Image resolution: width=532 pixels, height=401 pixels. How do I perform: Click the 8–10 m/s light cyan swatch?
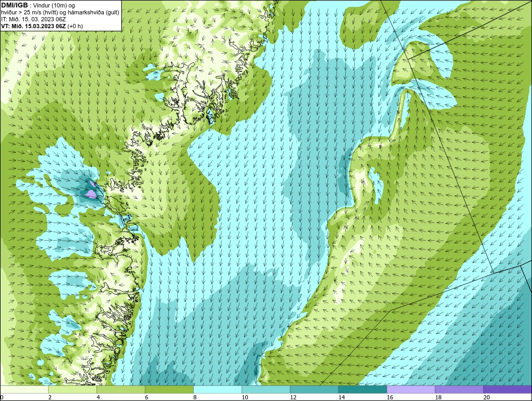click(x=218, y=389)
